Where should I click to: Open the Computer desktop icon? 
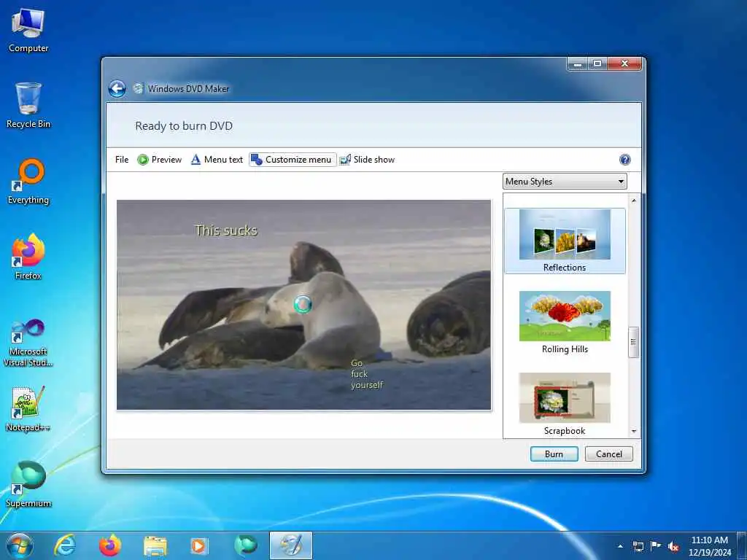click(28, 31)
